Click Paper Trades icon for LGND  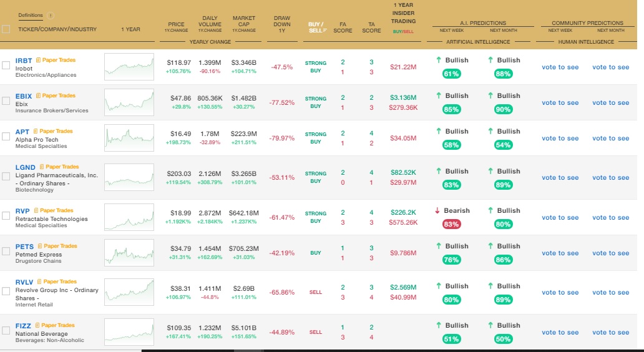[x=42, y=167]
